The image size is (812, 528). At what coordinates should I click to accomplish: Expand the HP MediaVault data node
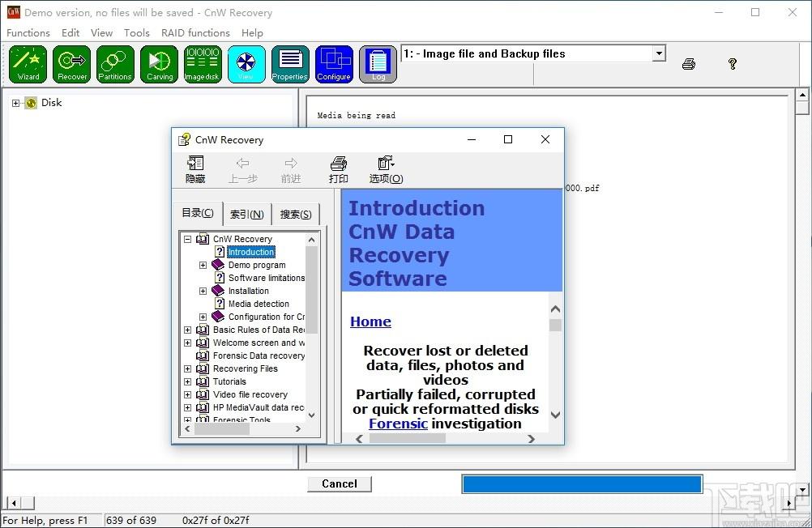(x=187, y=407)
